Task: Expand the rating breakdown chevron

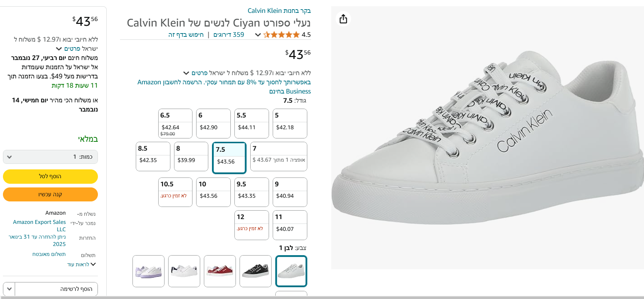Action: pos(258,35)
